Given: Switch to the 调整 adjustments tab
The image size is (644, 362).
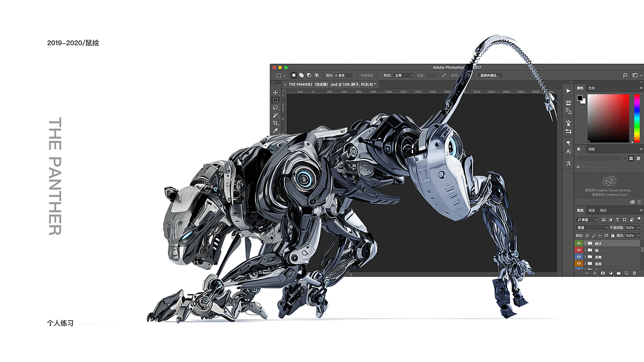Looking at the screenshot, I should coord(592,149).
